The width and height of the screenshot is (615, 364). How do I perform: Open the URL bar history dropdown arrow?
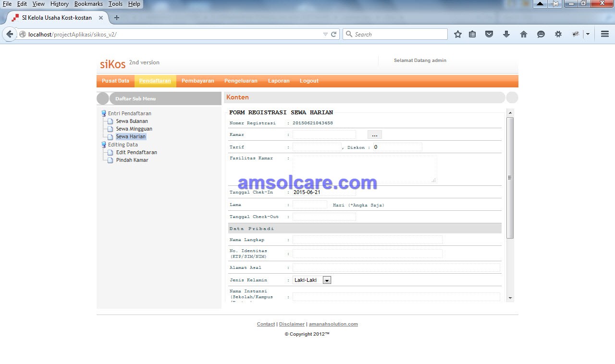[x=325, y=35]
